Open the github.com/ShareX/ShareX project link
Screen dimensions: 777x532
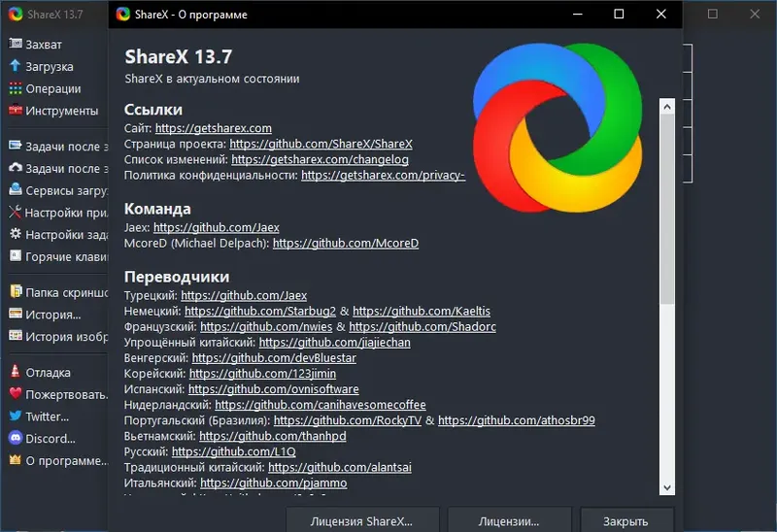point(321,144)
